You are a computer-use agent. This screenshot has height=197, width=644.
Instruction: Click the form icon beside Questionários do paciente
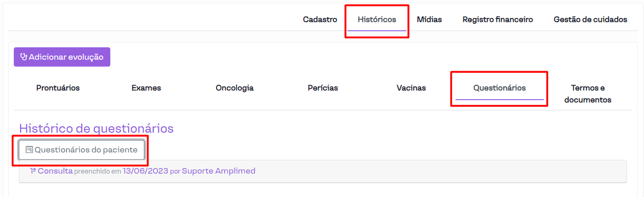coord(29,150)
